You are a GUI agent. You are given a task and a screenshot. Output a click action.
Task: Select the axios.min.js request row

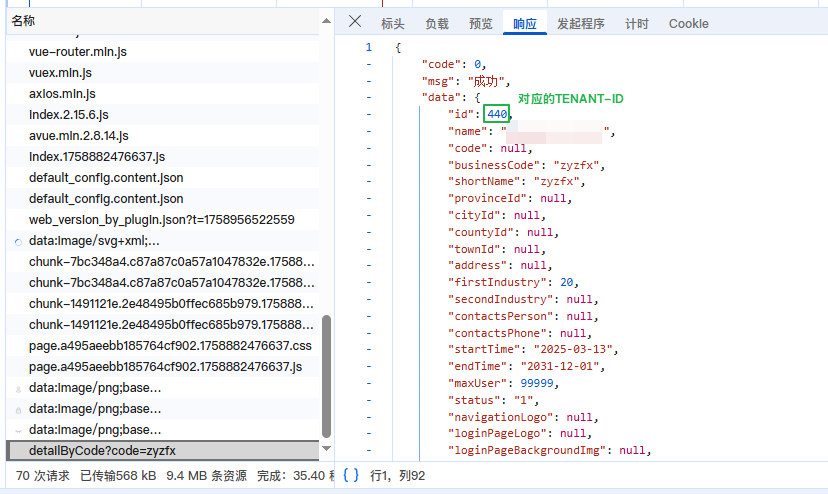[x=62, y=93]
